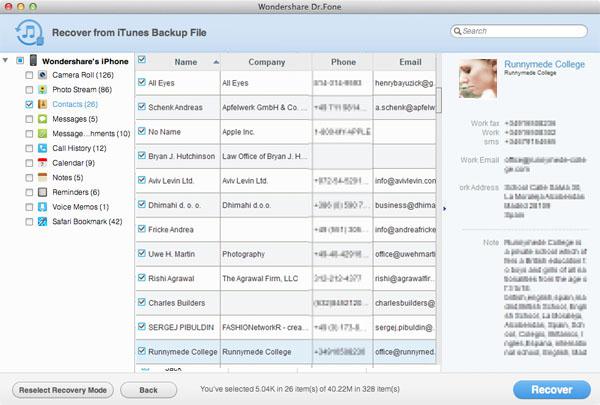This screenshot has width=600, height=405.
Task: Check the Reminders (6) checkbox
Action: pyautogui.click(x=29, y=192)
